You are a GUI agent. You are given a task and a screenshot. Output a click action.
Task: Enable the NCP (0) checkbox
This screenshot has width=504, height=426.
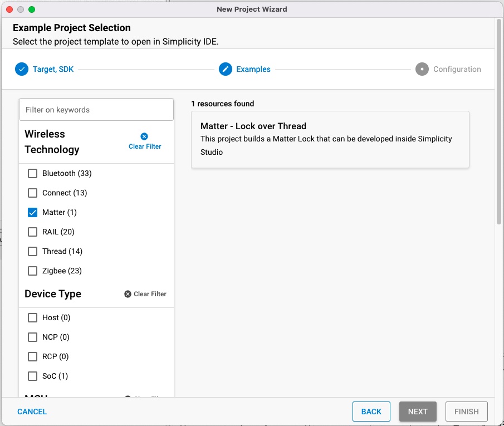(x=32, y=337)
